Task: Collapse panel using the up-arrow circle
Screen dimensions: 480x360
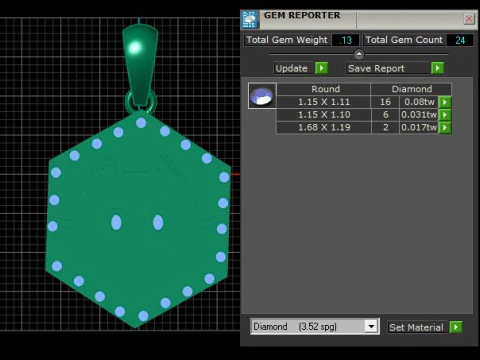Action: click(x=359, y=54)
